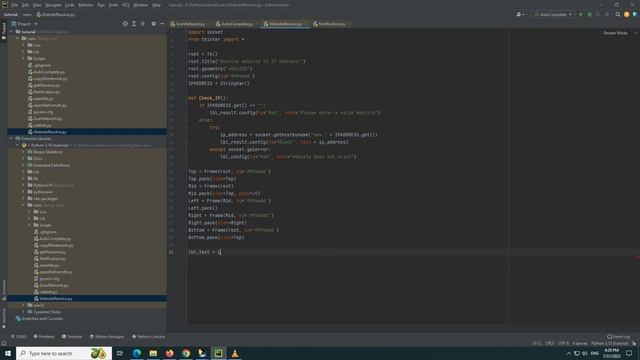Image resolution: width=640 pixels, height=360 pixels.
Task: Toggle the Favorites side stripe button
Action: (x=4, y=318)
